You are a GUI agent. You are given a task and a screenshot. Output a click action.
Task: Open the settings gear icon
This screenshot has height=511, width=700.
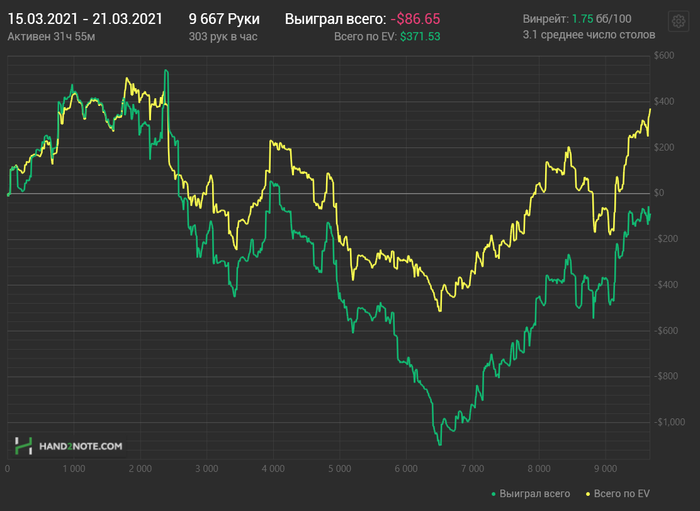[678, 21]
